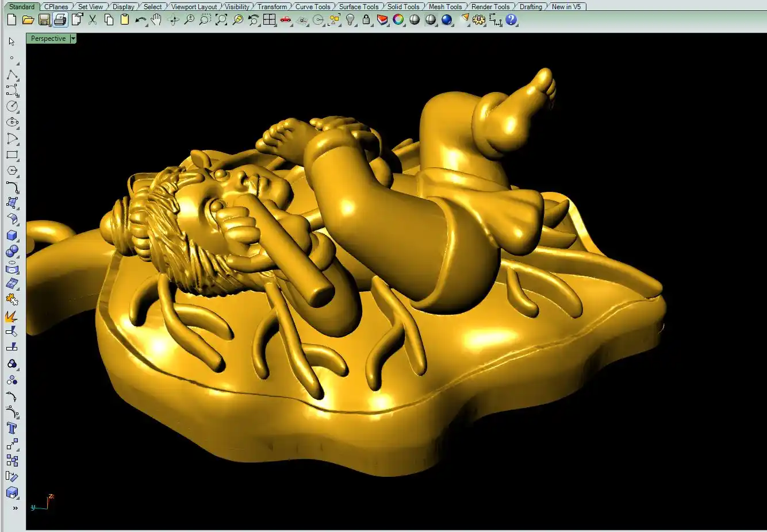This screenshot has width=767, height=532.
Task: Select the Polyline tool in left sidebar
Action: click(12, 75)
